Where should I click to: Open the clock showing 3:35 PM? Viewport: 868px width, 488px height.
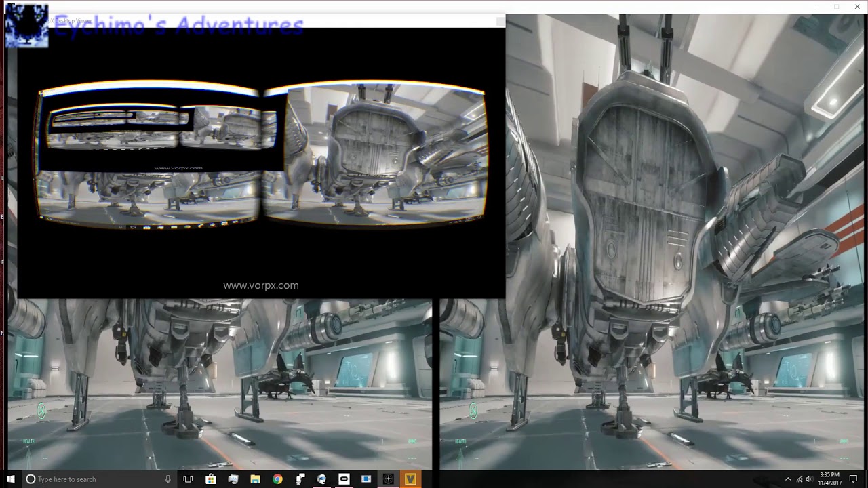(x=830, y=479)
